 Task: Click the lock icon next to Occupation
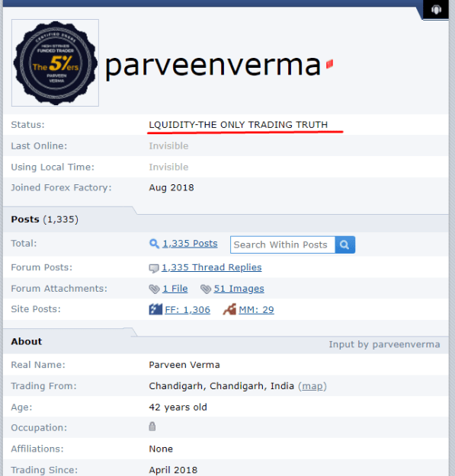coord(152,426)
